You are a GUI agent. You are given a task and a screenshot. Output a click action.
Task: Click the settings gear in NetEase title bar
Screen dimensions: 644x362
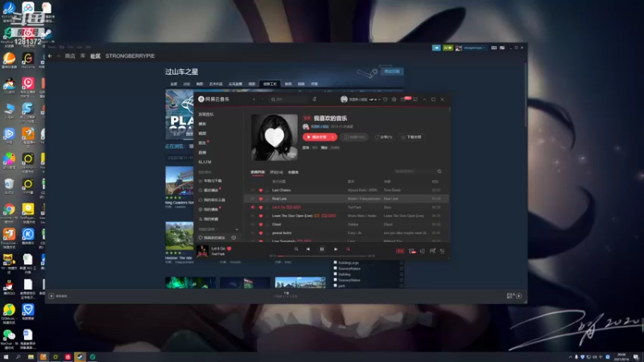pos(394,99)
